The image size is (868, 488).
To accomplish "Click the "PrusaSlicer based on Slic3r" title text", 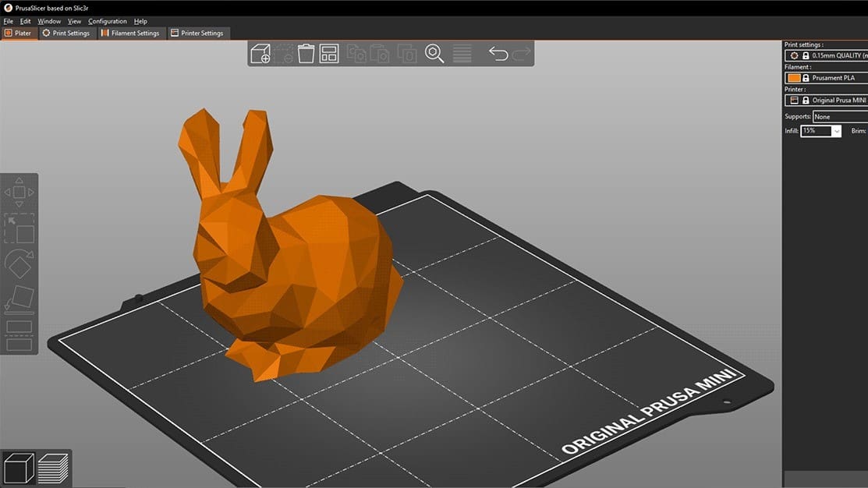I will click(52, 8).
